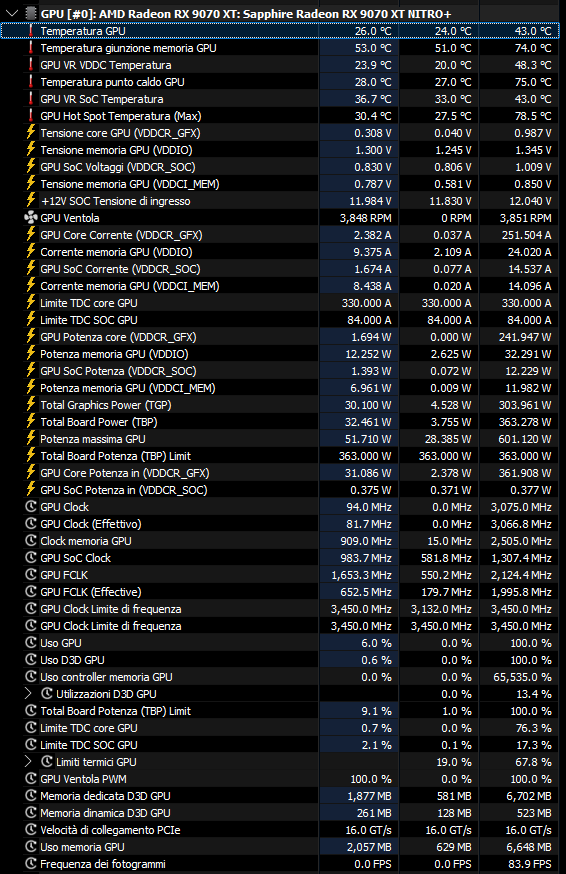
Task: Select the Uso memoria GPU row
Action: [x=280, y=847]
